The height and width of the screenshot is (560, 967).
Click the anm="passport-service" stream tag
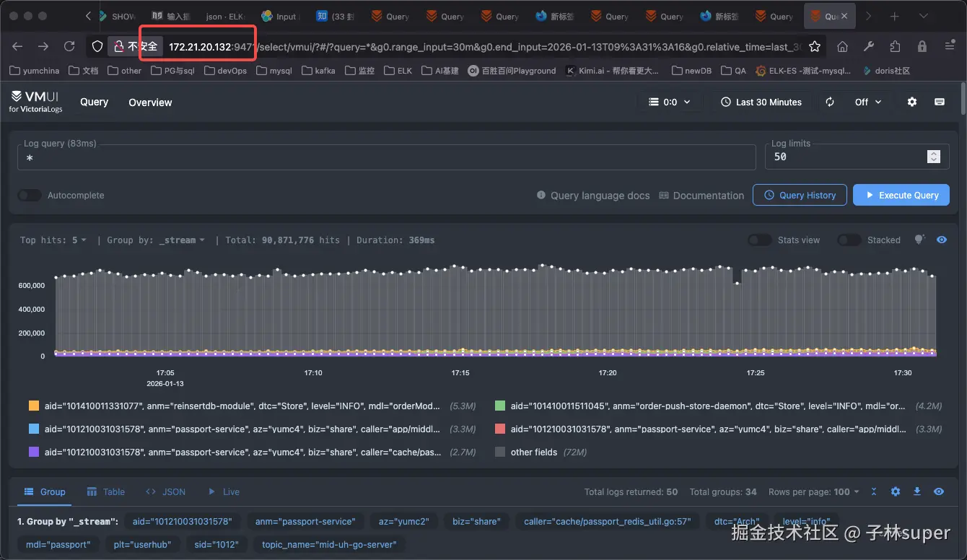(x=305, y=521)
